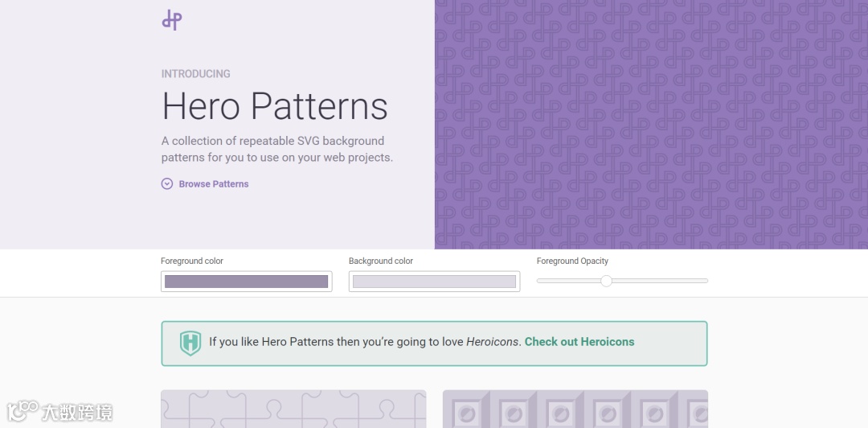Click the Foreground color label
This screenshot has width=868, height=428.
click(192, 261)
